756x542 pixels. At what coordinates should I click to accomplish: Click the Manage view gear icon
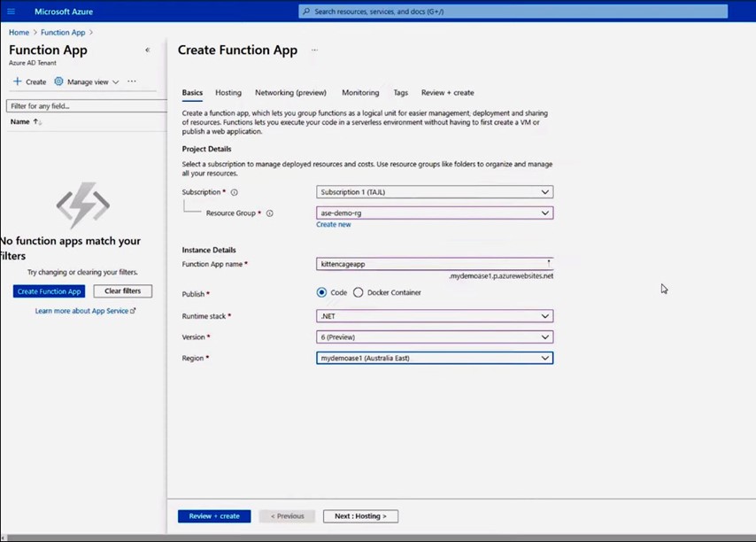click(x=58, y=81)
